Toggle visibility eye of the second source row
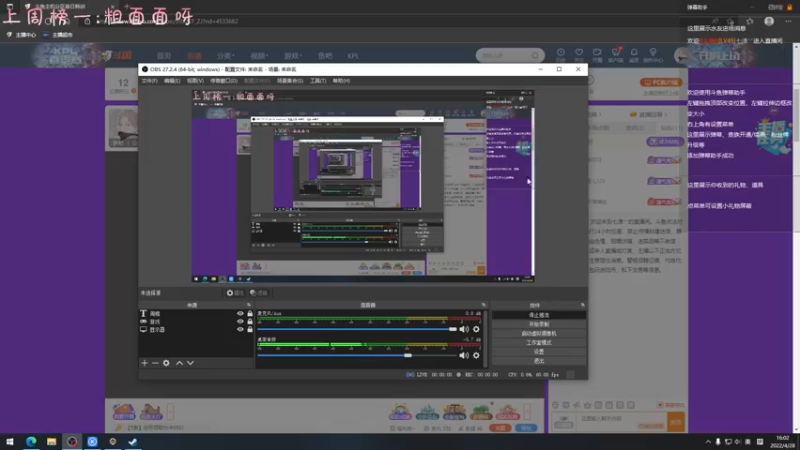 pos(240,321)
